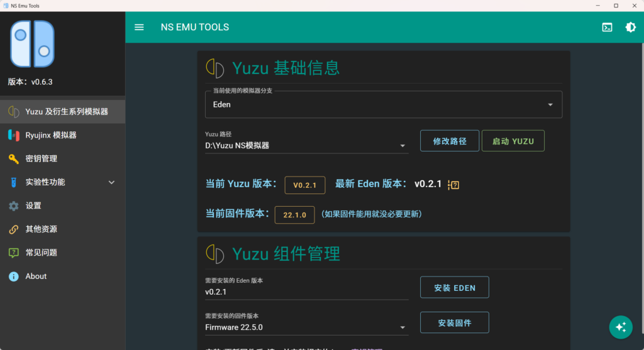Click the 如果固件能用就没必要更新 note
The height and width of the screenshot is (350, 644).
point(372,214)
